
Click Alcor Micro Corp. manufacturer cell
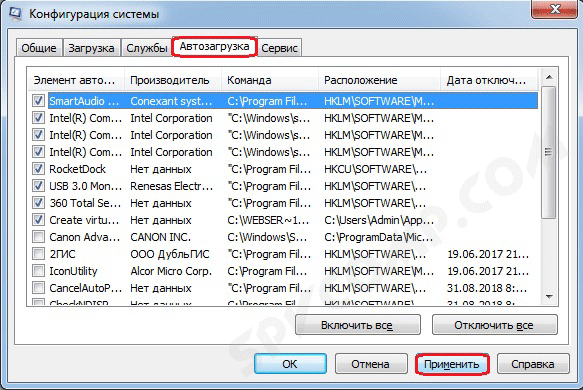[171, 271]
